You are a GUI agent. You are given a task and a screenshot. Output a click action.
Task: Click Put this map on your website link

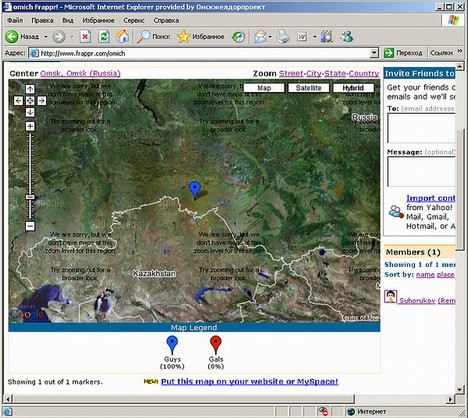click(249, 381)
